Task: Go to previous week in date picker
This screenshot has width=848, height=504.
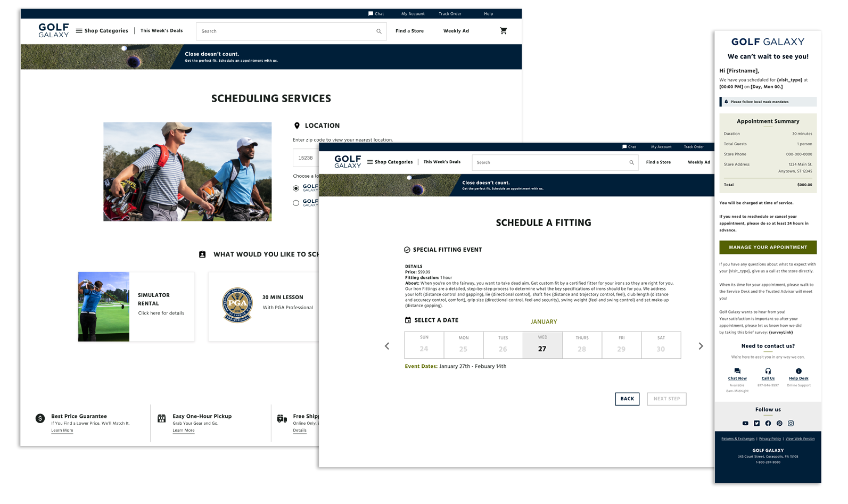Action: [387, 346]
